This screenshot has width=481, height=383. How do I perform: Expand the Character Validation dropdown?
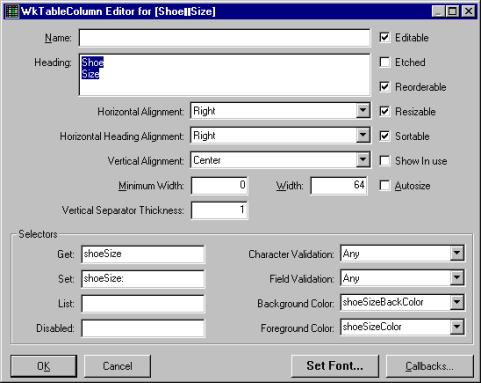457,254
